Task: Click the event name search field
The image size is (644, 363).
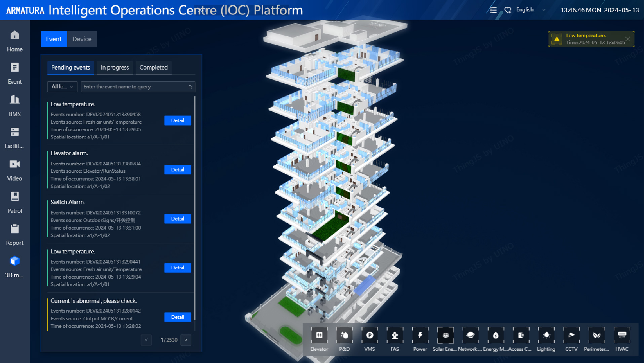Action: click(135, 87)
